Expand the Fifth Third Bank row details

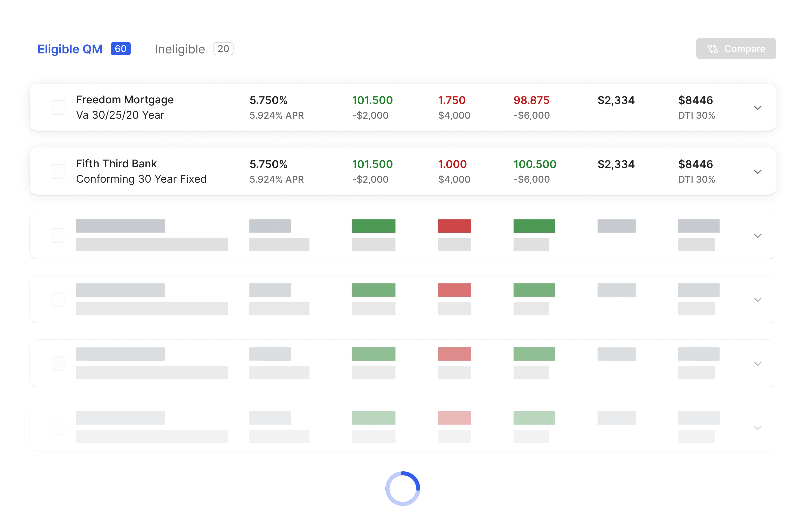click(757, 172)
